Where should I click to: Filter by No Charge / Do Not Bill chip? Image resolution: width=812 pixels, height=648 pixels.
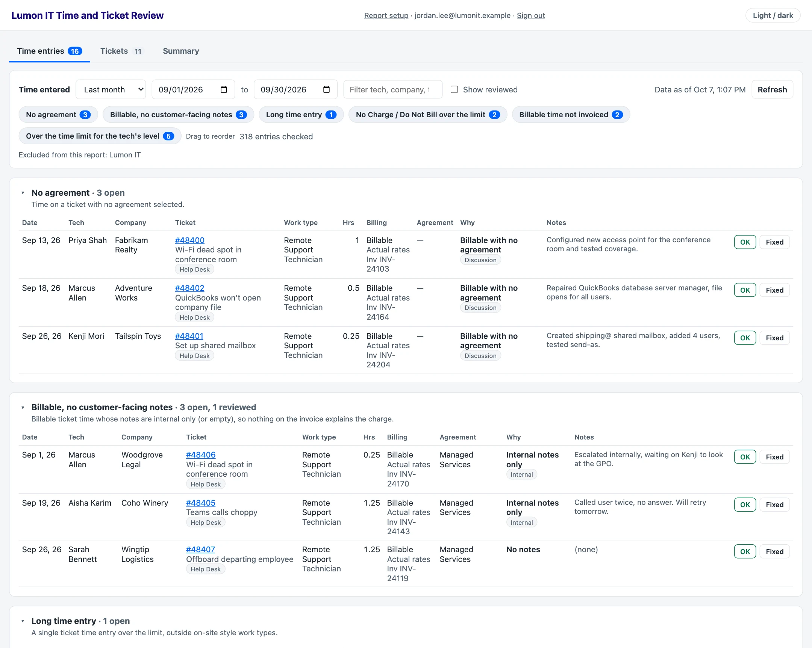click(427, 115)
